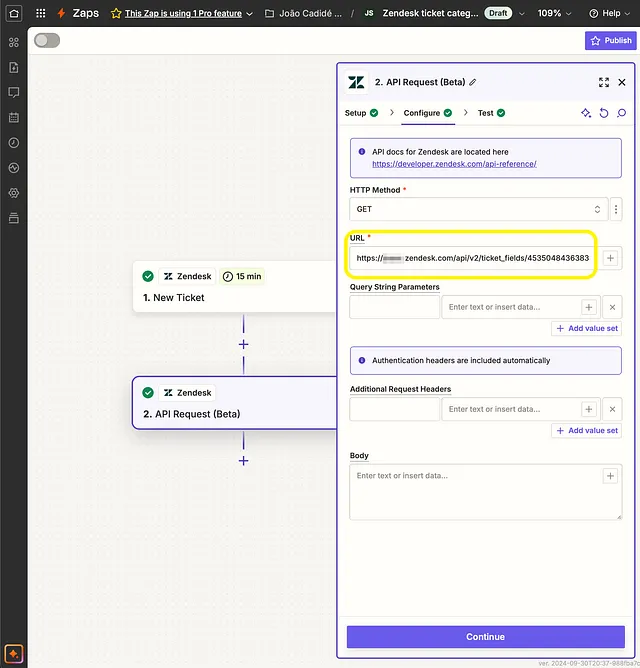Open the 109% zoom dropdown
The height and width of the screenshot is (668, 640).
coord(554,14)
